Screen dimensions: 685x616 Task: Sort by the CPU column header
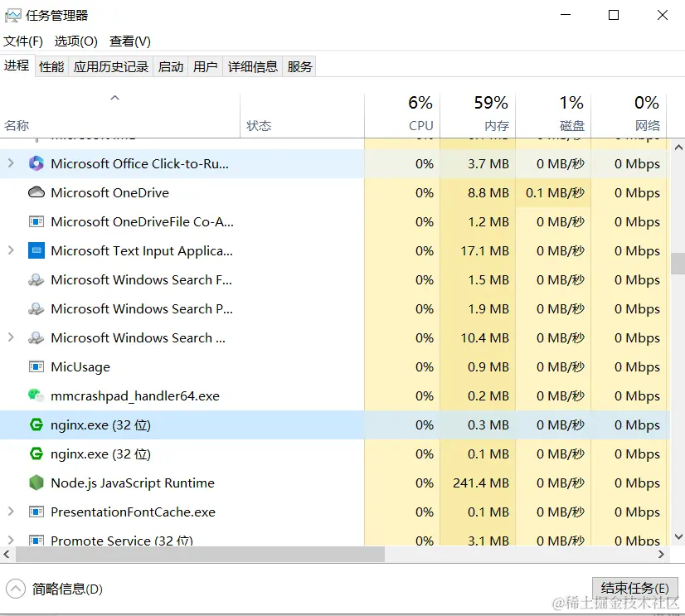click(402, 116)
